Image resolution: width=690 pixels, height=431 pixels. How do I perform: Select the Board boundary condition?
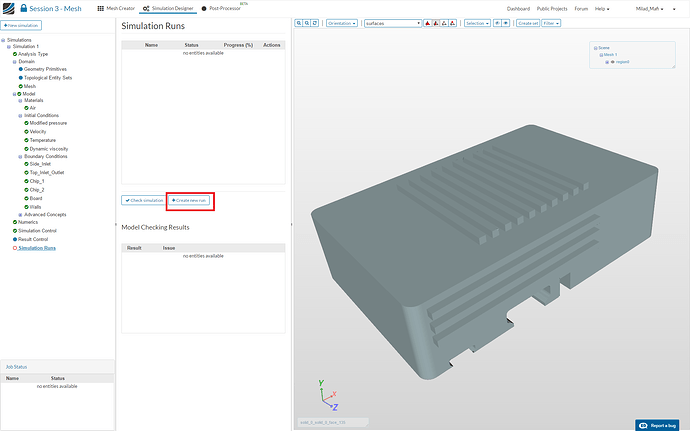click(36, 199)
